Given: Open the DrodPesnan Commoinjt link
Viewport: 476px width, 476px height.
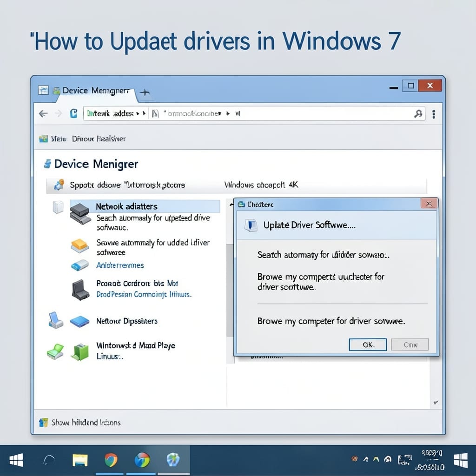Looking at the screenshot, I should click(144, 294).
